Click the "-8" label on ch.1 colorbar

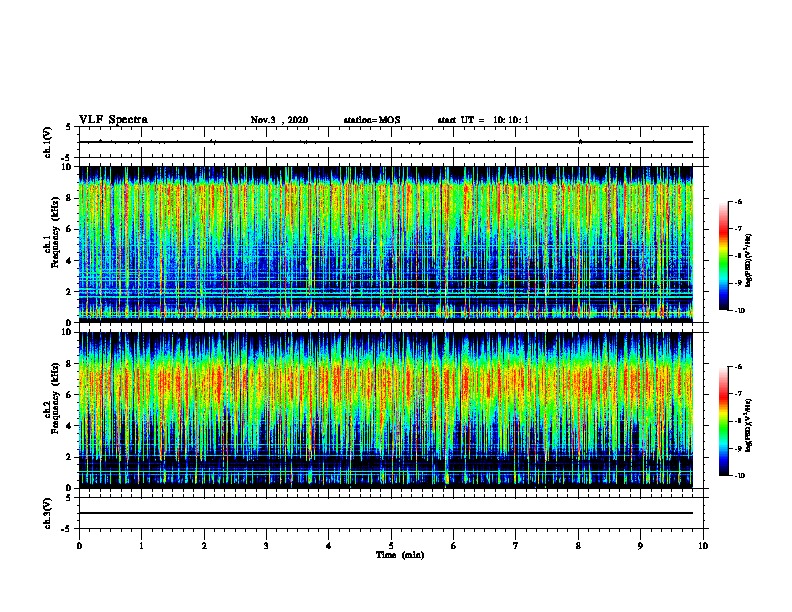(739, 256)
